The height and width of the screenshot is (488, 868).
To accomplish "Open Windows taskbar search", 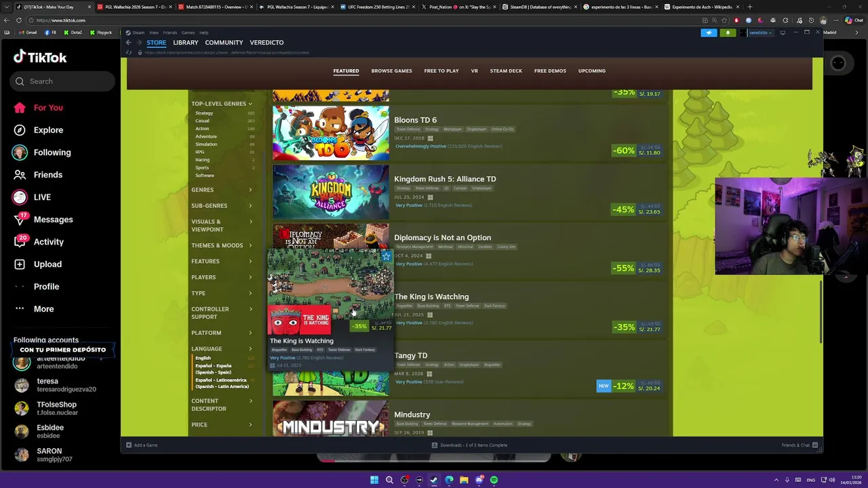I will [x=389, y=480].
